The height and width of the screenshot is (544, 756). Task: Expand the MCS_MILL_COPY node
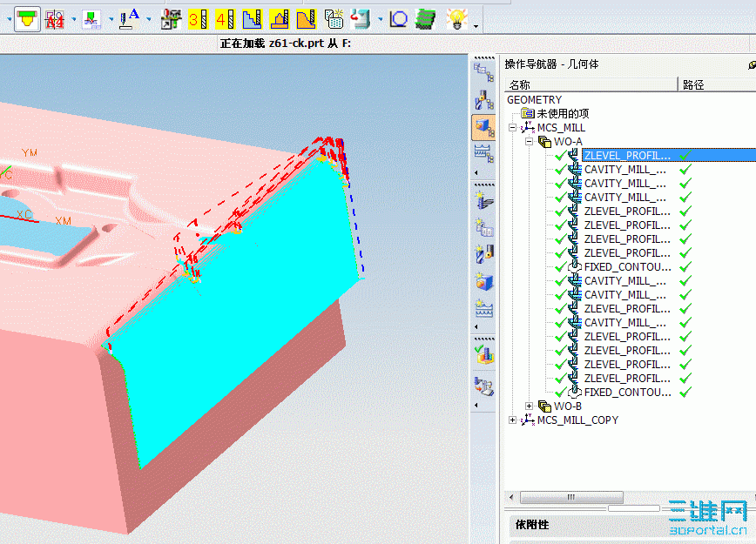click(512, 420)
